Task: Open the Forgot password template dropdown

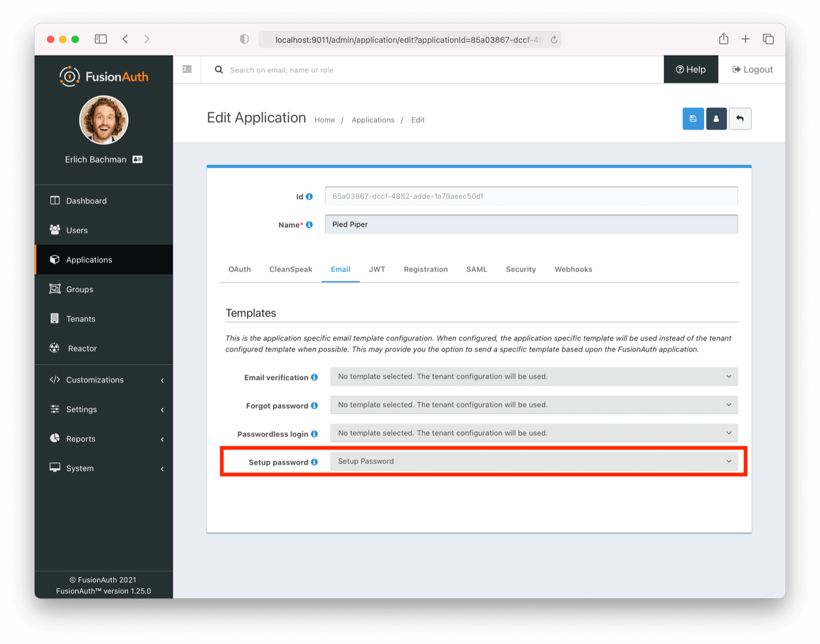Action: coord(534,405)
